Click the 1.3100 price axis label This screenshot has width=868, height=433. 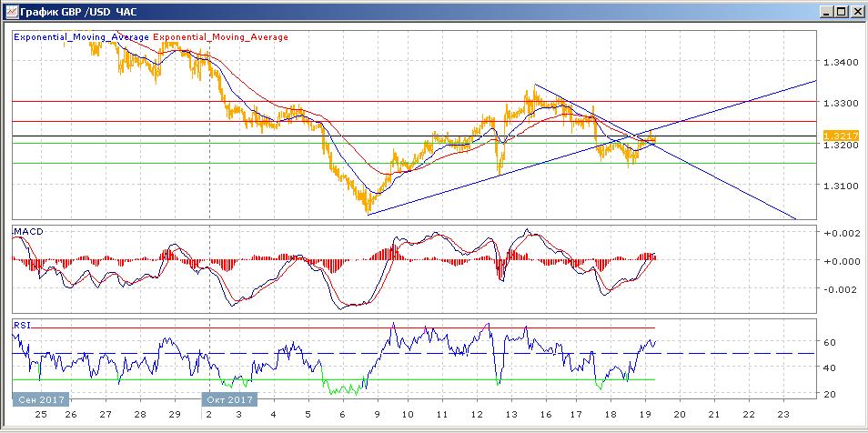pos(839,186)
